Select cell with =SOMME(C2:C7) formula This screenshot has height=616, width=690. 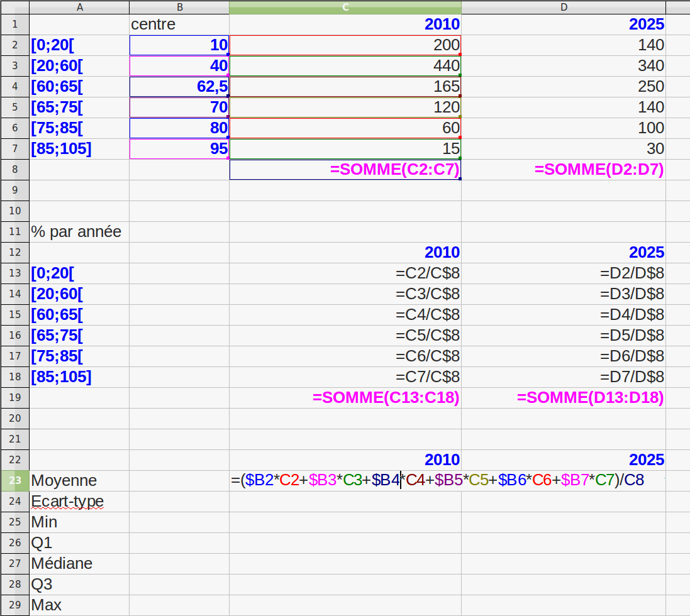pos(345,170)
